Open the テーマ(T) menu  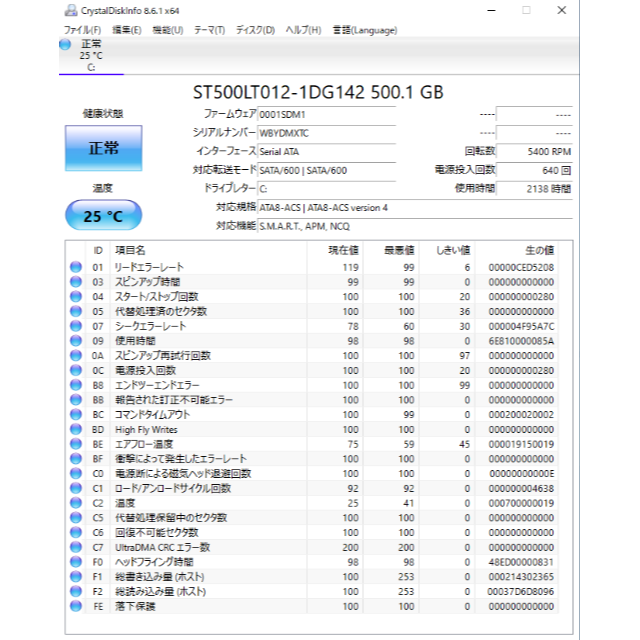(x=209, y=30)
